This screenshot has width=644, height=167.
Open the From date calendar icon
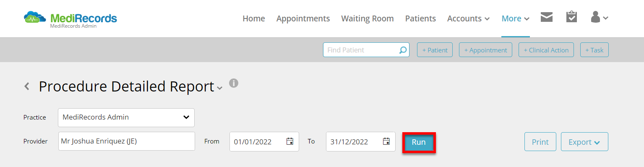click(289, 141)
